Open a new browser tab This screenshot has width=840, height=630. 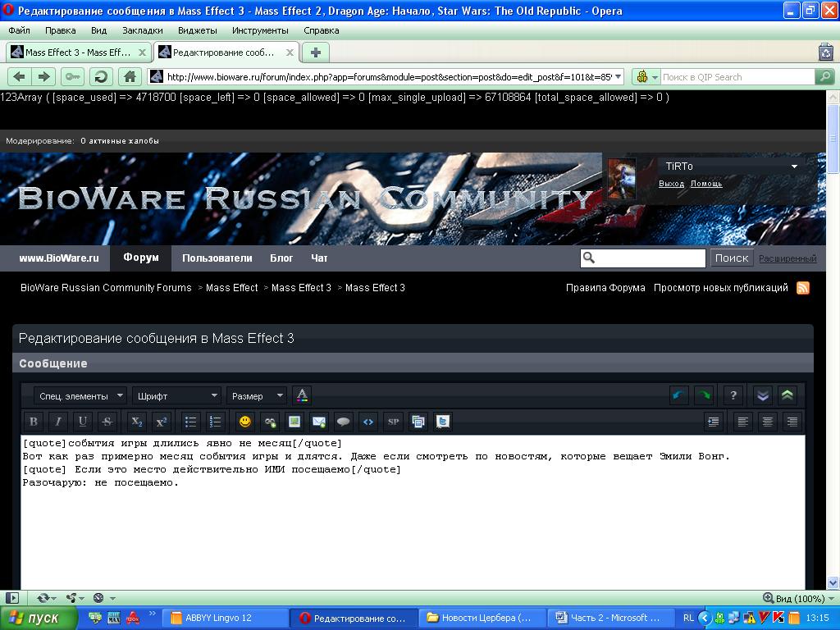[x=316, y=52]
